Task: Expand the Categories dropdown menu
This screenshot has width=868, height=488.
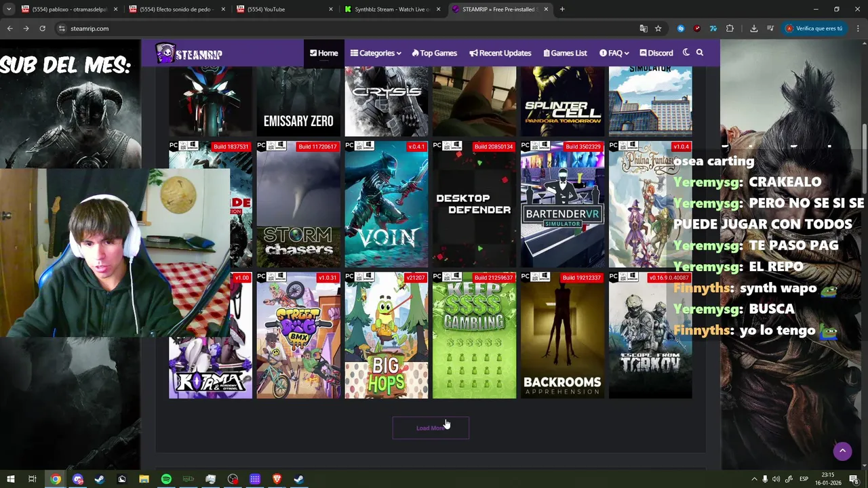Action: pos(376,53)
